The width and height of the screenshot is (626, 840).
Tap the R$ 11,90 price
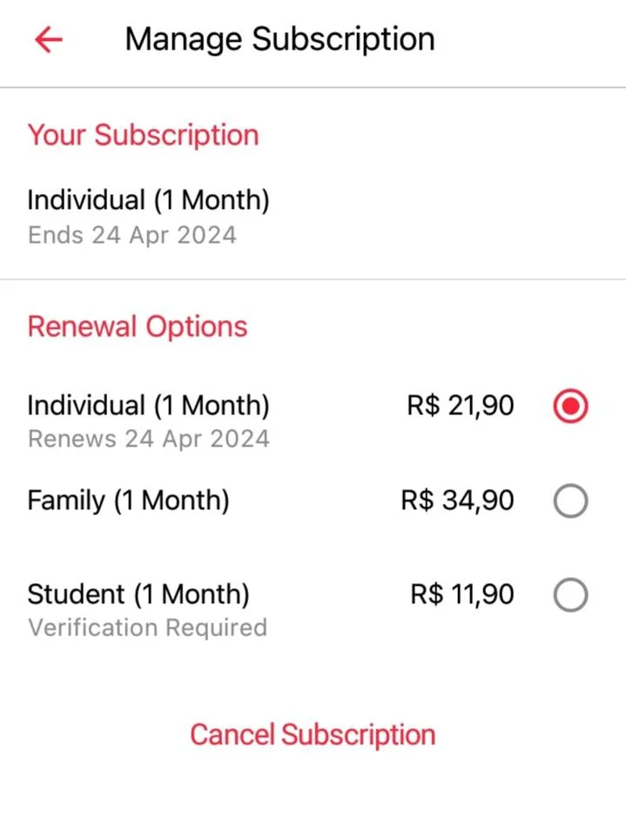[x=462, y=595]
